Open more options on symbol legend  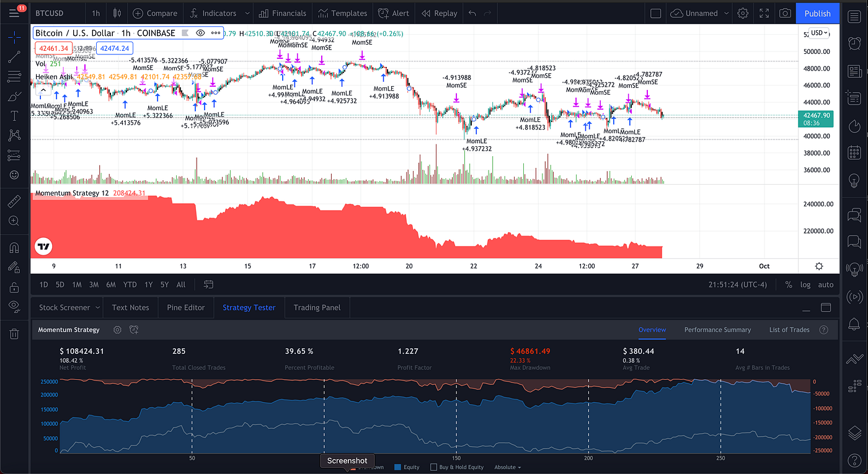click(215, 33)
